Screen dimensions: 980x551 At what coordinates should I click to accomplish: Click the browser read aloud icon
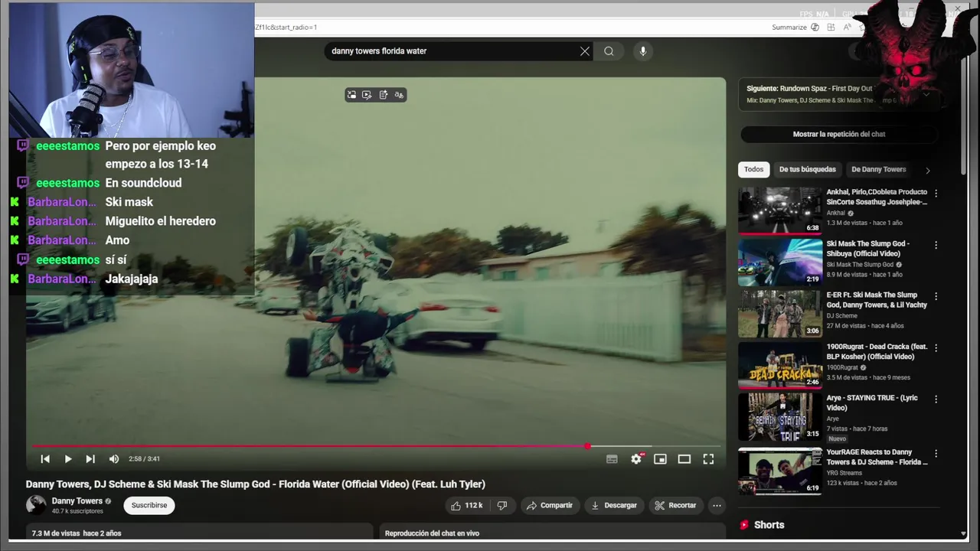[847, 28]
